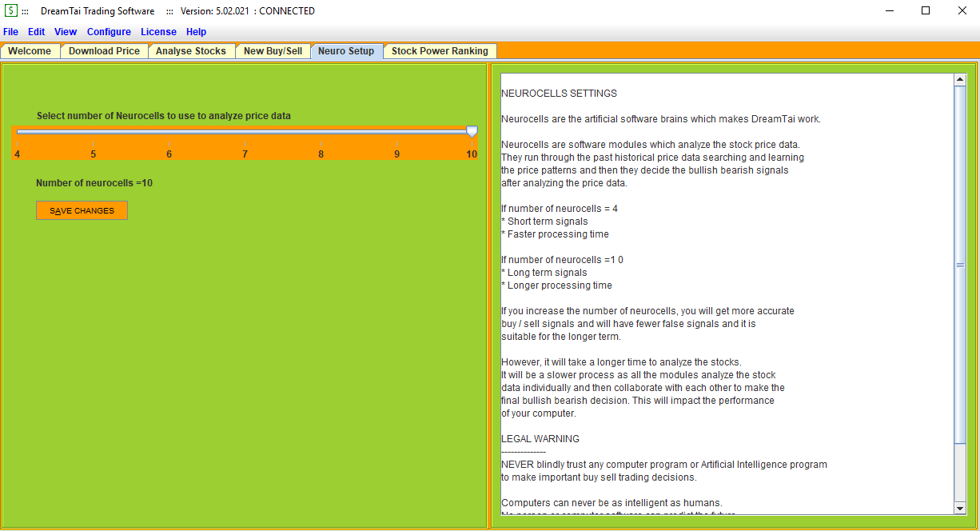Click the neurocells slider thumb
The image size is (980, 531).
(x=472, y=132)
